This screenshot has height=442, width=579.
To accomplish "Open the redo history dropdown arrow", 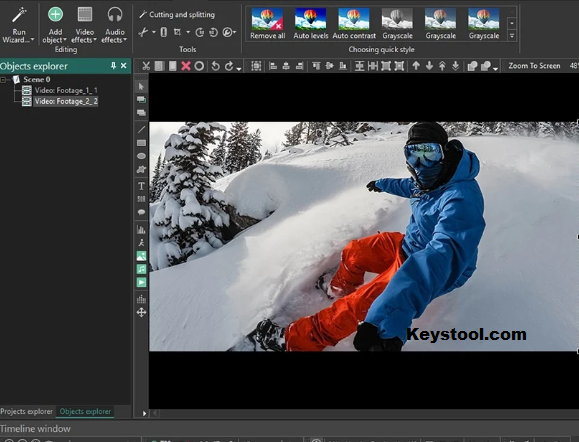I will (239, 69).
